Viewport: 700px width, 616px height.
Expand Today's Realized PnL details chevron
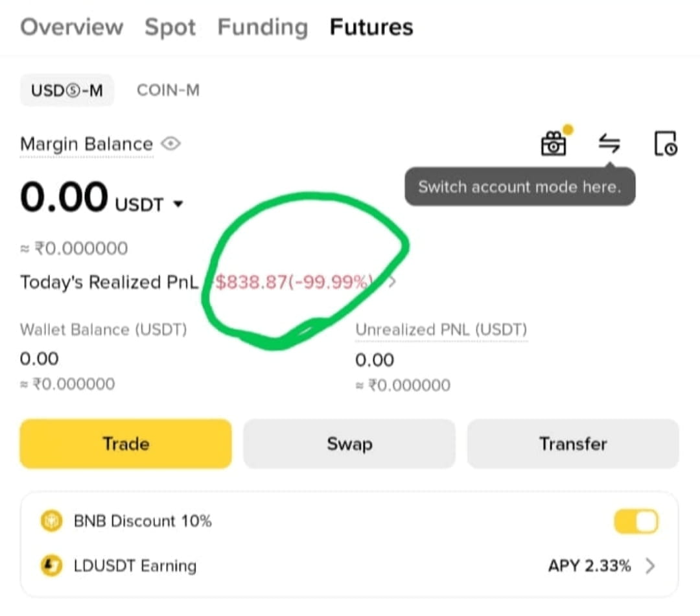[392, 282]
